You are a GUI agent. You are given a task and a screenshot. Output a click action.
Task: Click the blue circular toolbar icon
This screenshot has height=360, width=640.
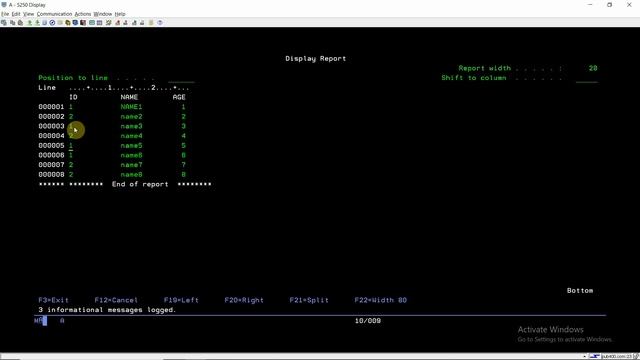click(52, 23)
